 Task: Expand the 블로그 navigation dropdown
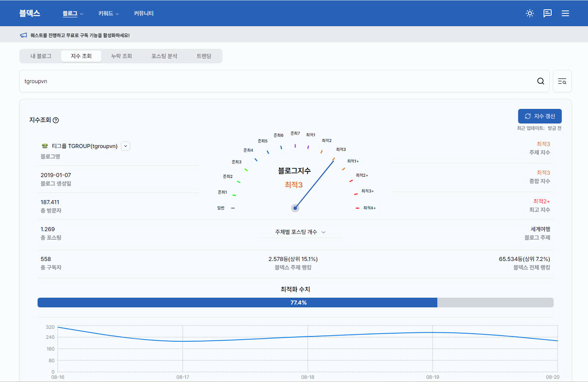[73, 13]
